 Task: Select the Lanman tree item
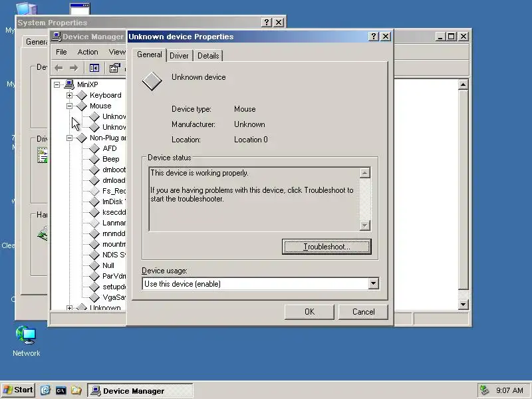(x=114, y=223)
